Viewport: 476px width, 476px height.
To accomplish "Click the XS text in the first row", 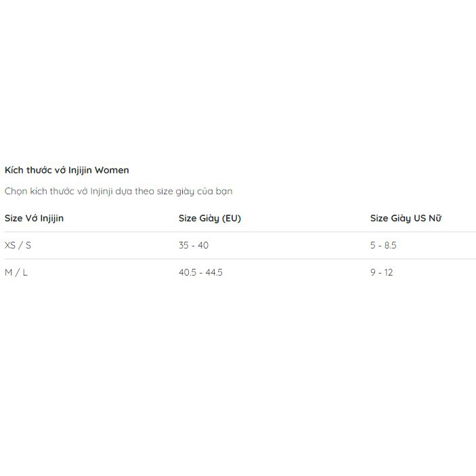I will coord(10,245).
